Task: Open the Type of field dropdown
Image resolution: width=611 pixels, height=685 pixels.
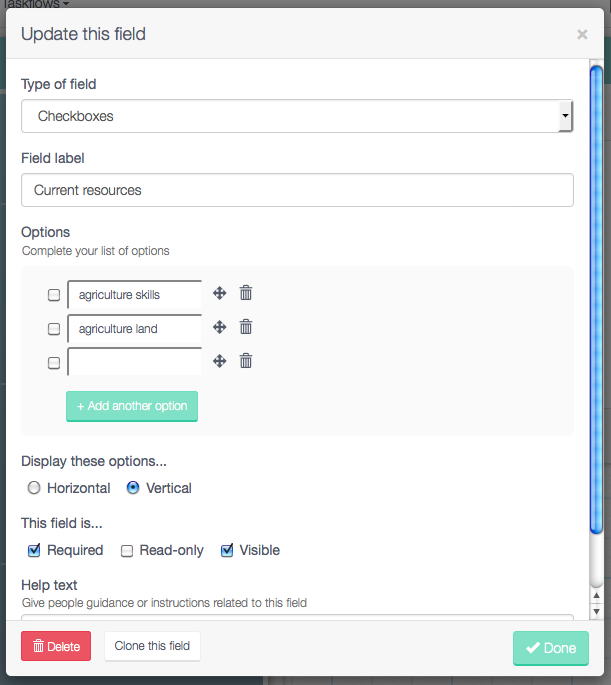Action: tap(297, 116)
